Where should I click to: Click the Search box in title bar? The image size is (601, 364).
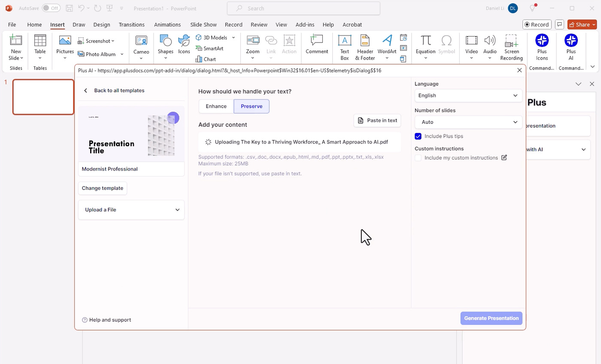tap(304, 8)
